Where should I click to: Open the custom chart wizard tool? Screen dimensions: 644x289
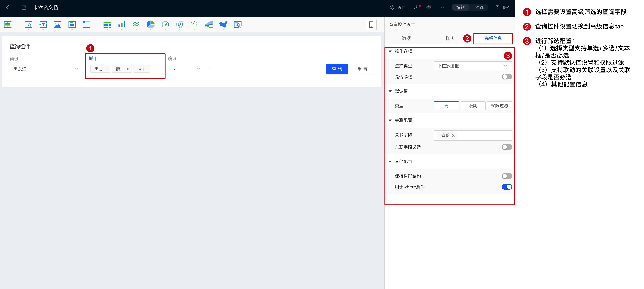[238, 24]
